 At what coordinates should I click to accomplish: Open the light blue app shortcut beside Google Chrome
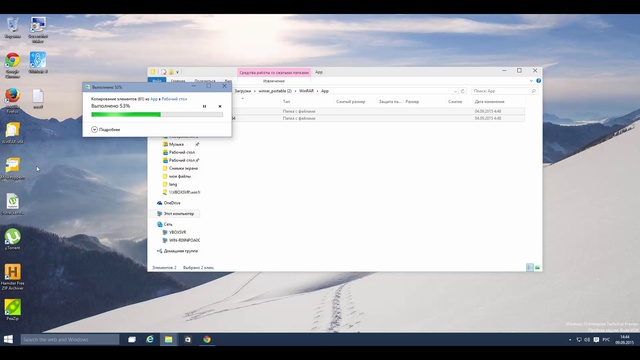[x=38, y=63]
